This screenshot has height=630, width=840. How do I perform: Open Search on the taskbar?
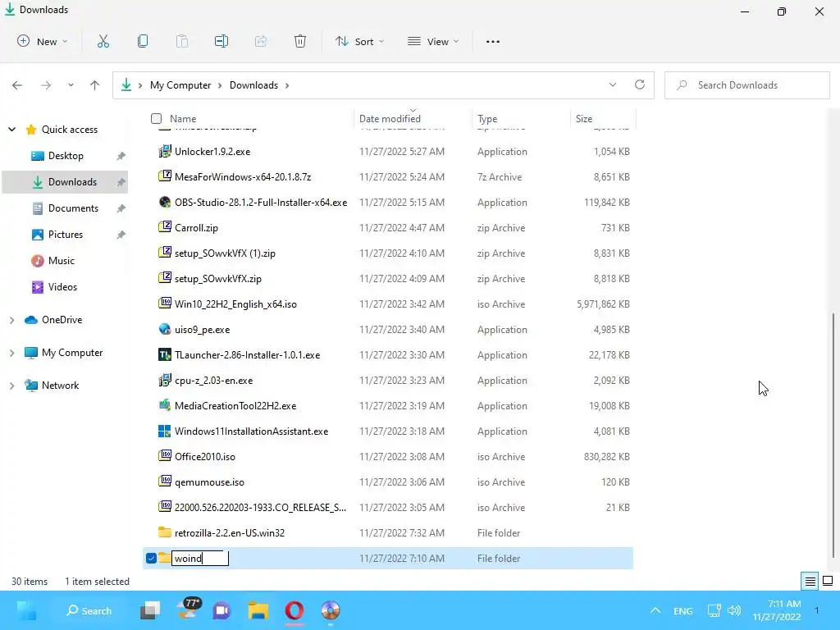pyautogui.click(x=89, y=610)
